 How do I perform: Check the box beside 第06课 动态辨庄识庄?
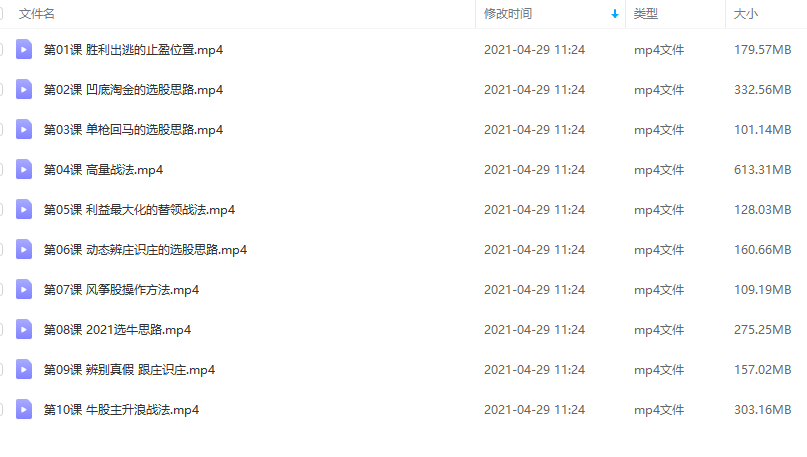click(x=1, y=250)
